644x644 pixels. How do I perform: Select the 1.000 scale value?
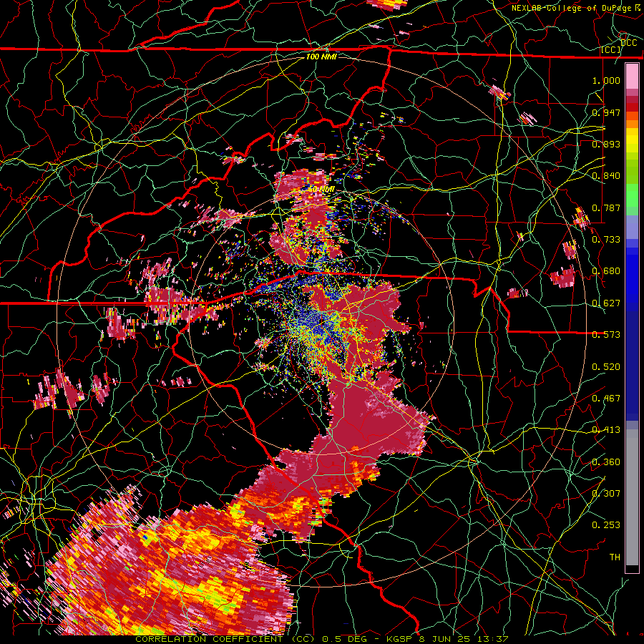click(x=606, y=80)
